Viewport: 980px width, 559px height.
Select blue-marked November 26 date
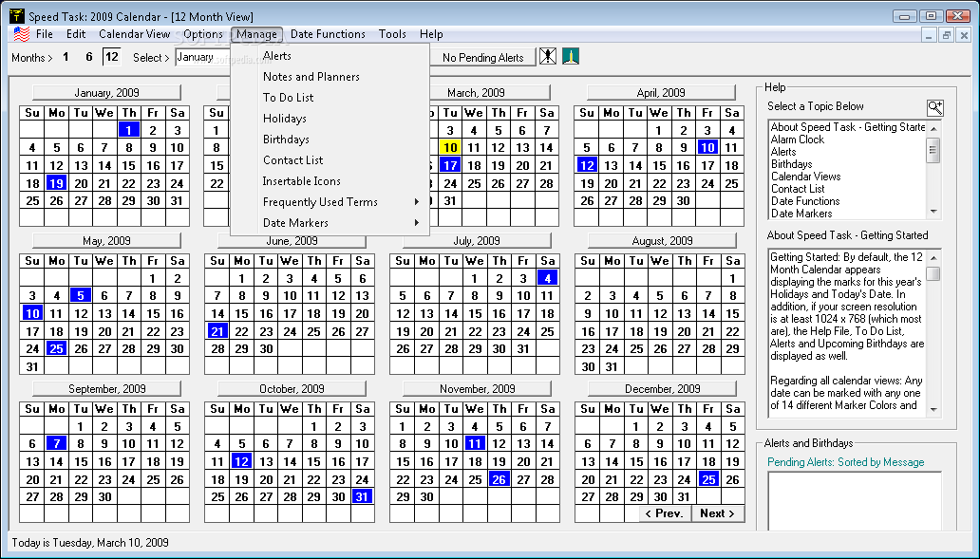click(x=499, y=479)
